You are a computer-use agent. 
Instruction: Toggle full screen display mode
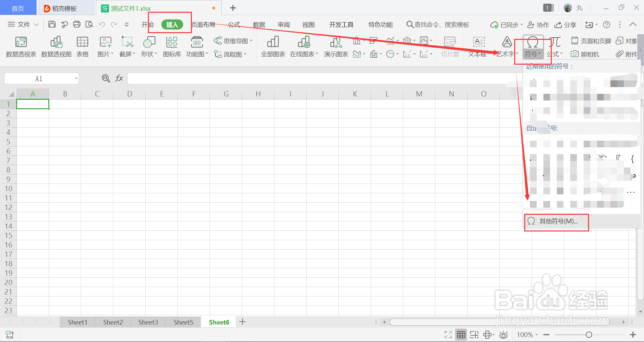tap(447, 334)
